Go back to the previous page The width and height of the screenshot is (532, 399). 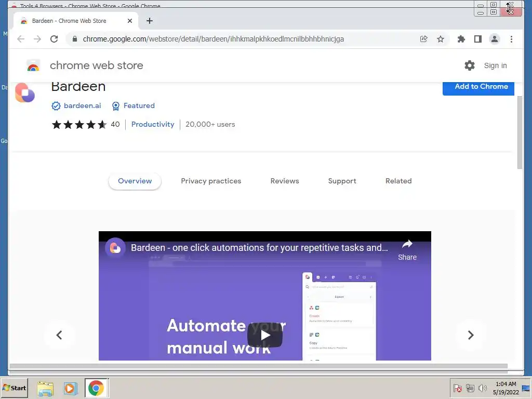click(x=21, y=39)
